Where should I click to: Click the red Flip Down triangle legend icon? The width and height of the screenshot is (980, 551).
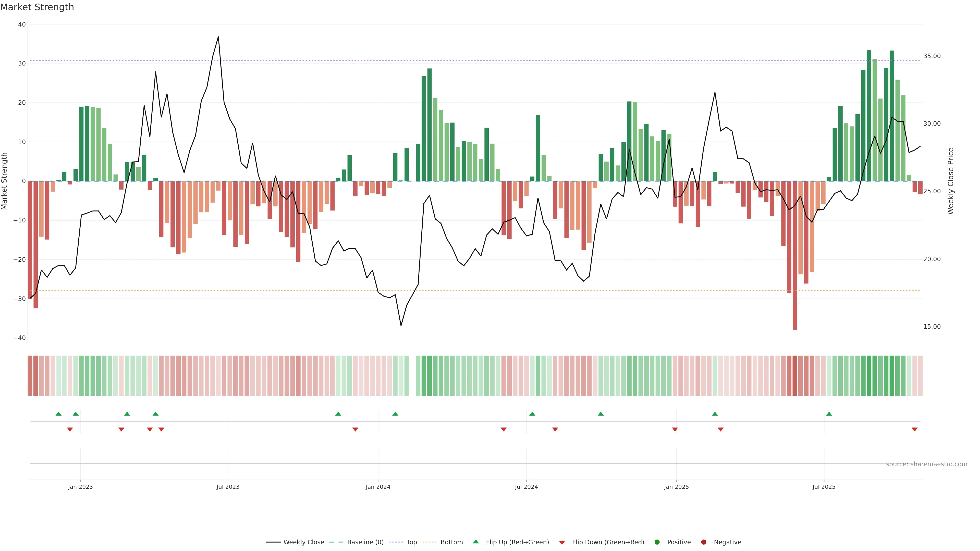[x=562, y=542]
